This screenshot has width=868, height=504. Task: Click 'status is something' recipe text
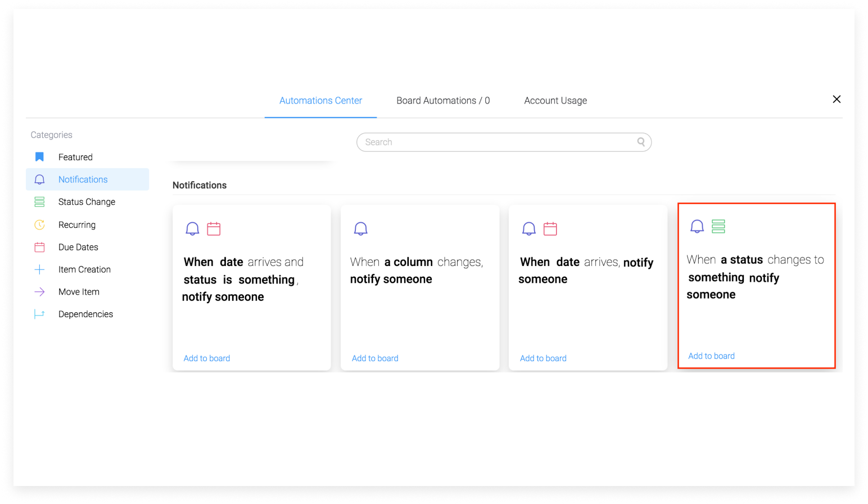point(239,280)
